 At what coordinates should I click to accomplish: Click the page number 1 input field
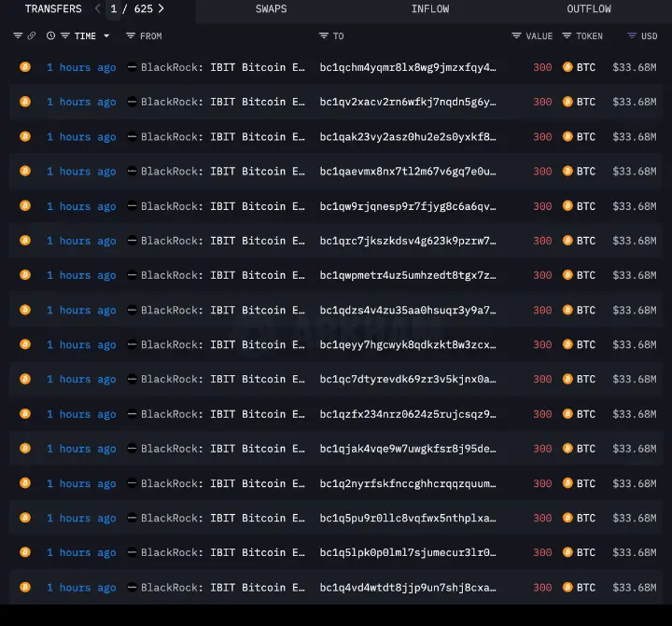[x=114, y=9]
